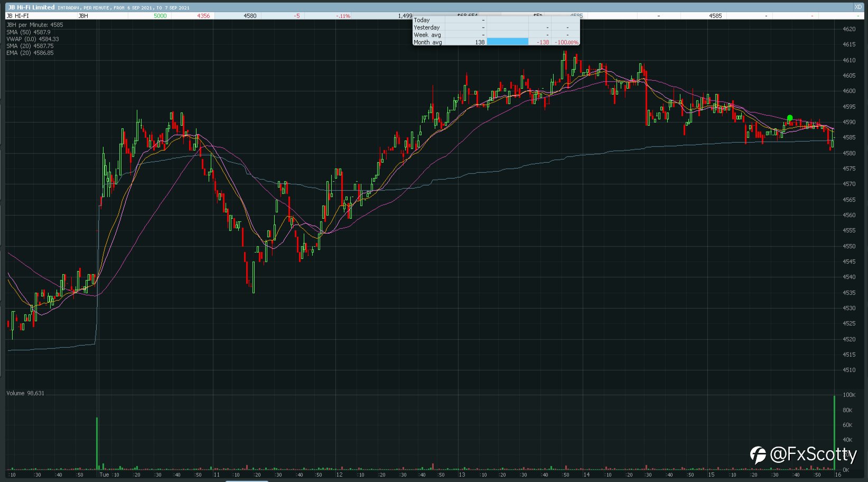Click the 100K label on volume axis

[849, 395]
